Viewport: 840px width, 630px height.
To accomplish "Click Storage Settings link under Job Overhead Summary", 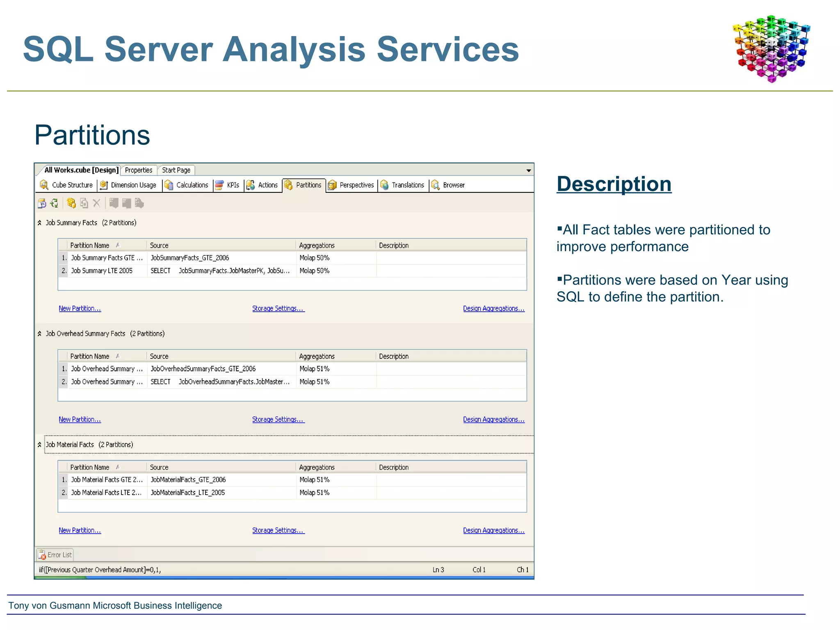I will click(278, 419).
